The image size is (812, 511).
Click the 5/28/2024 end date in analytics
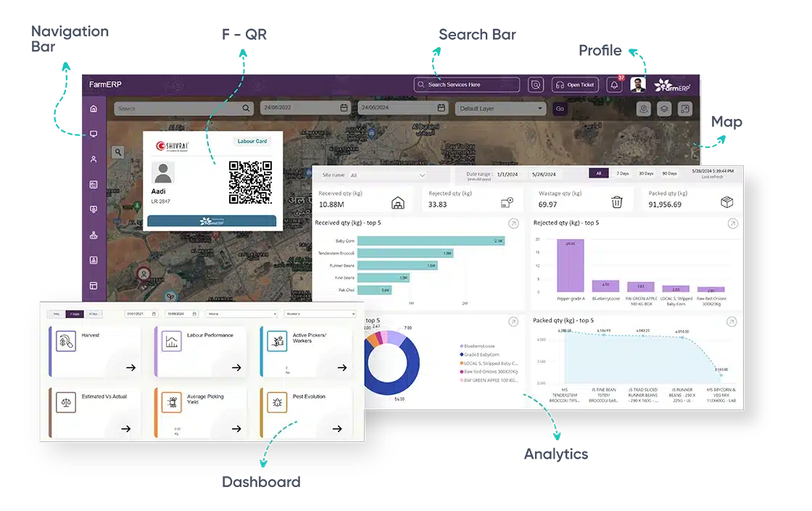point(544,175)
